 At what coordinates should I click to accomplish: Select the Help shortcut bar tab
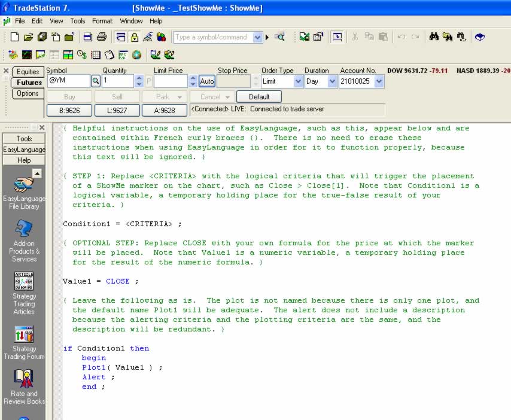pyautogui.click(x=24, y=160)
